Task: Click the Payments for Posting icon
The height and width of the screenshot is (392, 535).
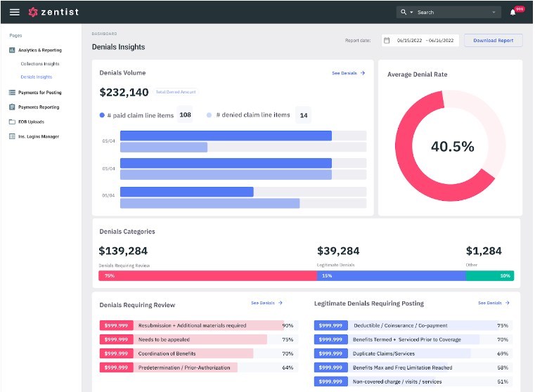Action: tap(12, 92)
